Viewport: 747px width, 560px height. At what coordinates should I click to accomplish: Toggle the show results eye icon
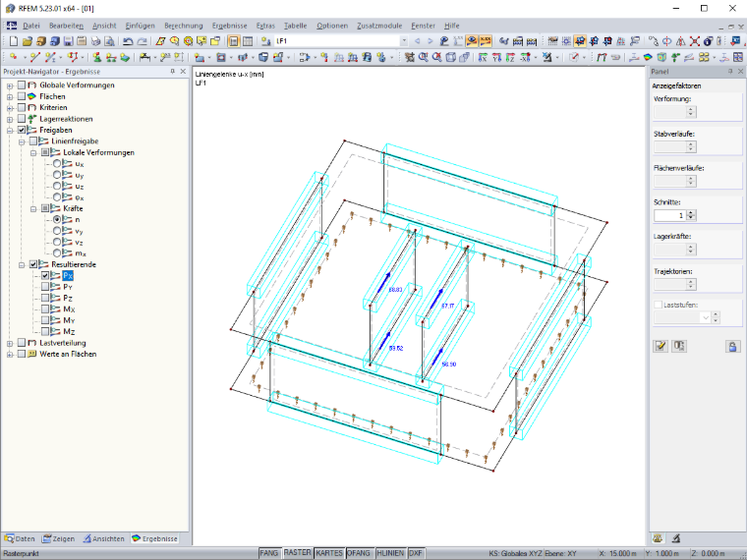[472, 41]
